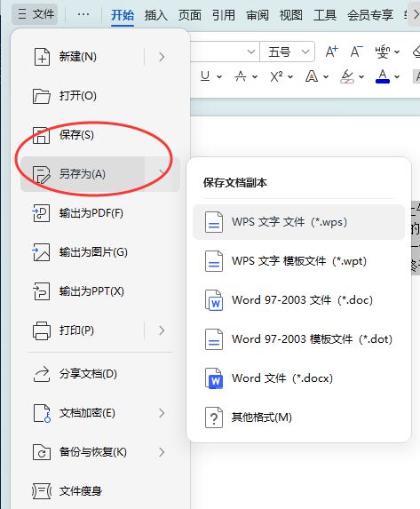Open the highlight color dropdown arrow
This screenshot has width=420, height=509.
pyautogui.click(x=361, y=77)
